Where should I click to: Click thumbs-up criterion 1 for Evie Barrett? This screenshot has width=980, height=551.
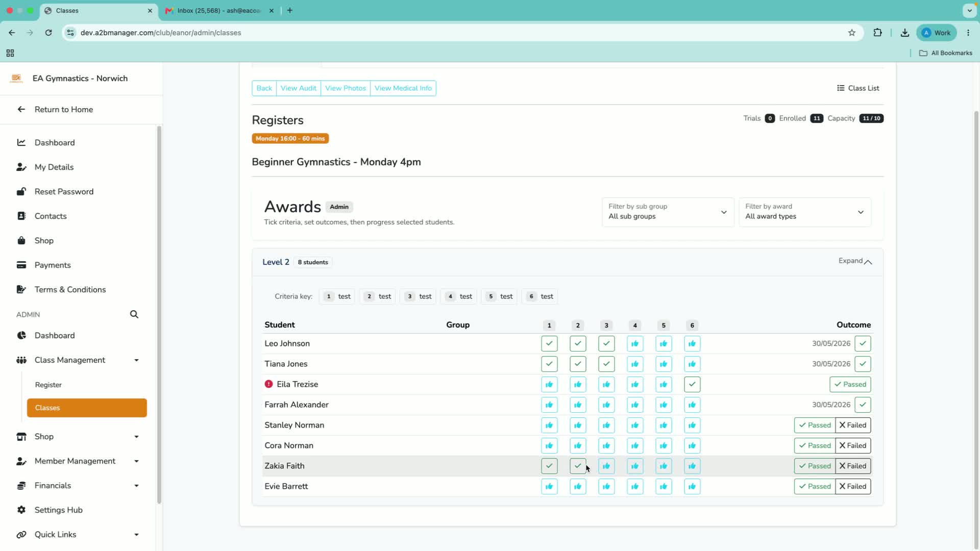(549, 486)
